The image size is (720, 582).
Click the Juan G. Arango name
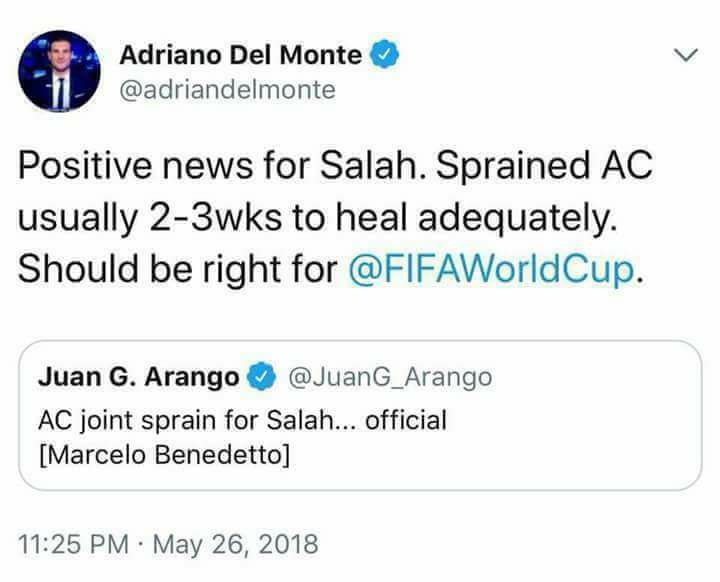(138, 377)
